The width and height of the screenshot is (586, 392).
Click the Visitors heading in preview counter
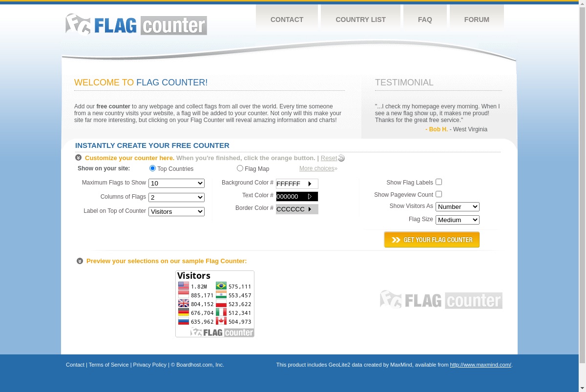194,276
